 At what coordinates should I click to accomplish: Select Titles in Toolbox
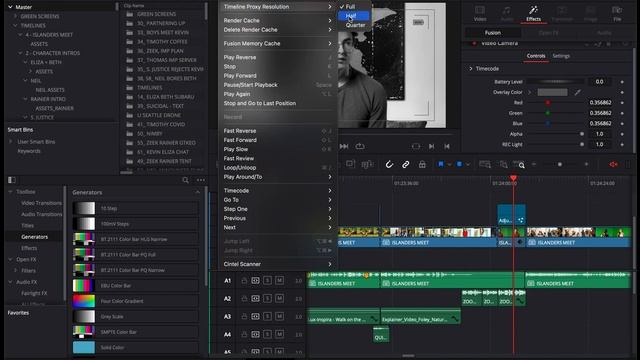click(27, 226)
